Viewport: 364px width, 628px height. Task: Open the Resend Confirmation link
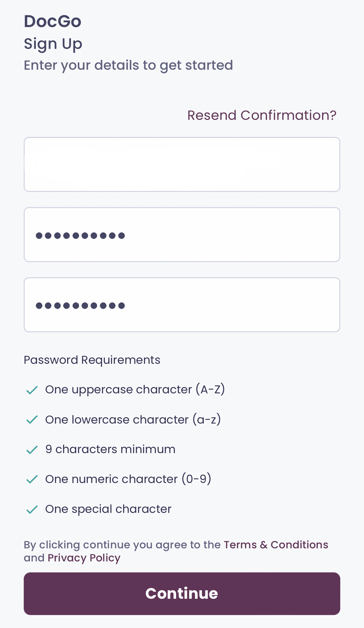(262, 115)
